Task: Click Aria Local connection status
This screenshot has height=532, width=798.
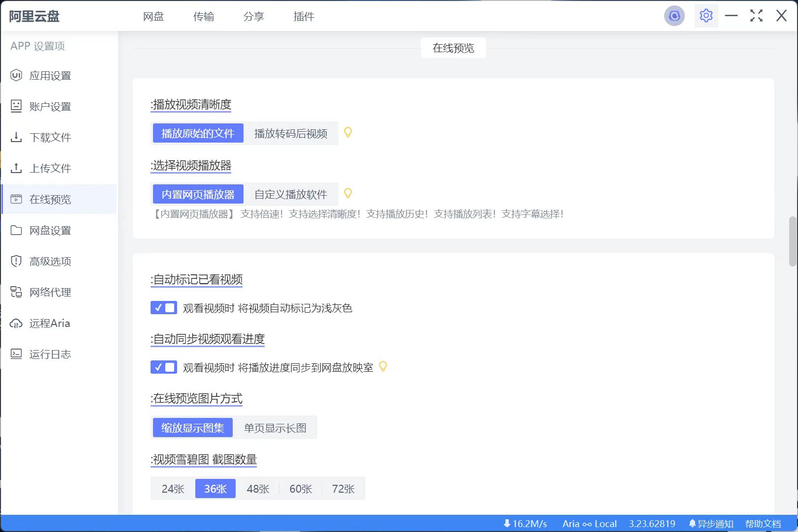Action: tap(589, 524)
